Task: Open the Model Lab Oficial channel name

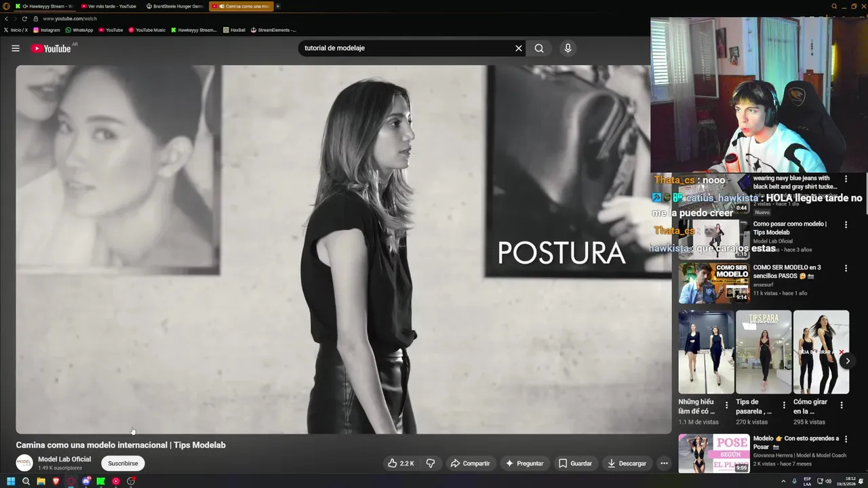Action: click(x=64, y=459)
